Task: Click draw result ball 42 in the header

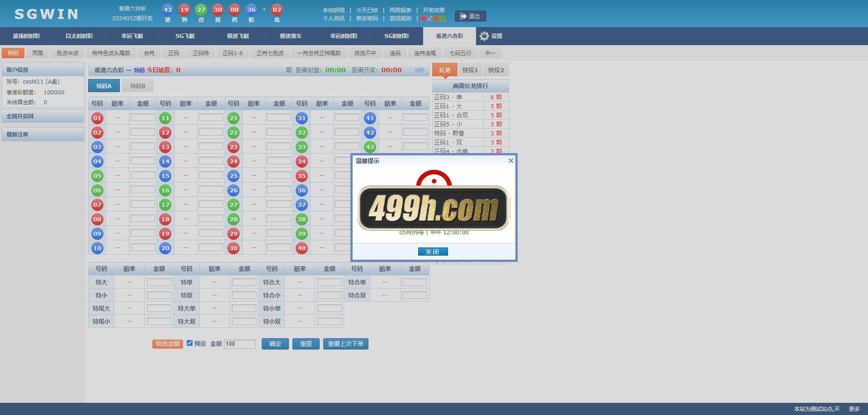Action: click(x=168, y=9)
